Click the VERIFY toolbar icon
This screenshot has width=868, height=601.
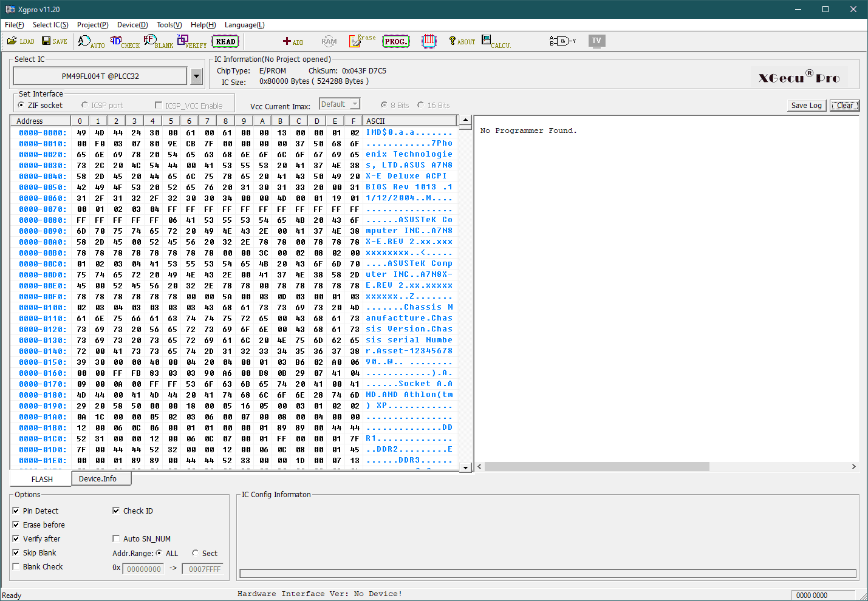[x=192, y=41]
